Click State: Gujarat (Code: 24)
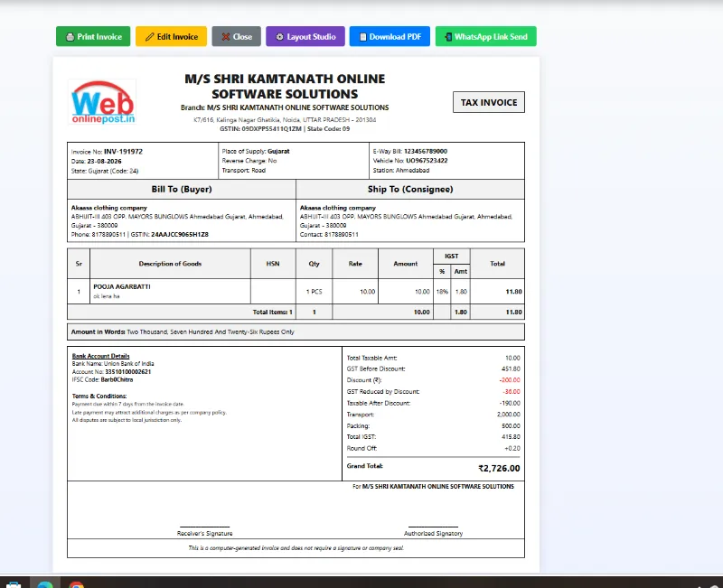Viewport: 723px width, 588px height. click(105, 171)
